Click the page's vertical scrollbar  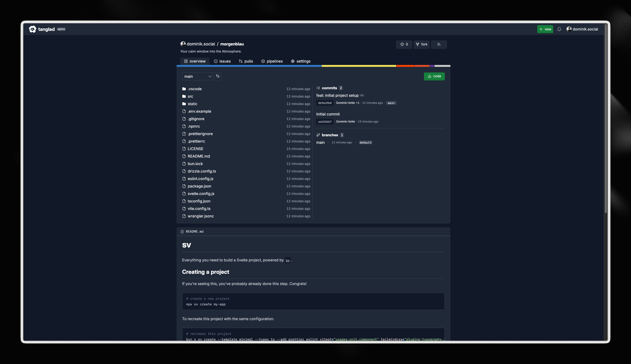(x=605, y=119)
